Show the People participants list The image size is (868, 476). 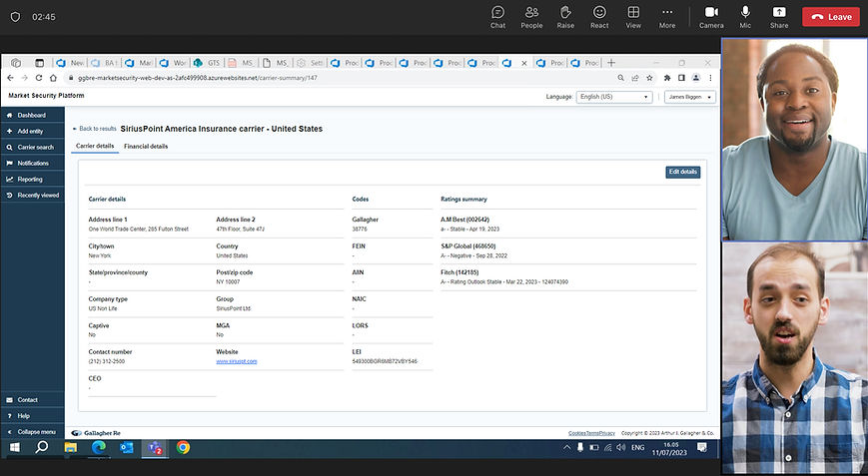[531, 17]
